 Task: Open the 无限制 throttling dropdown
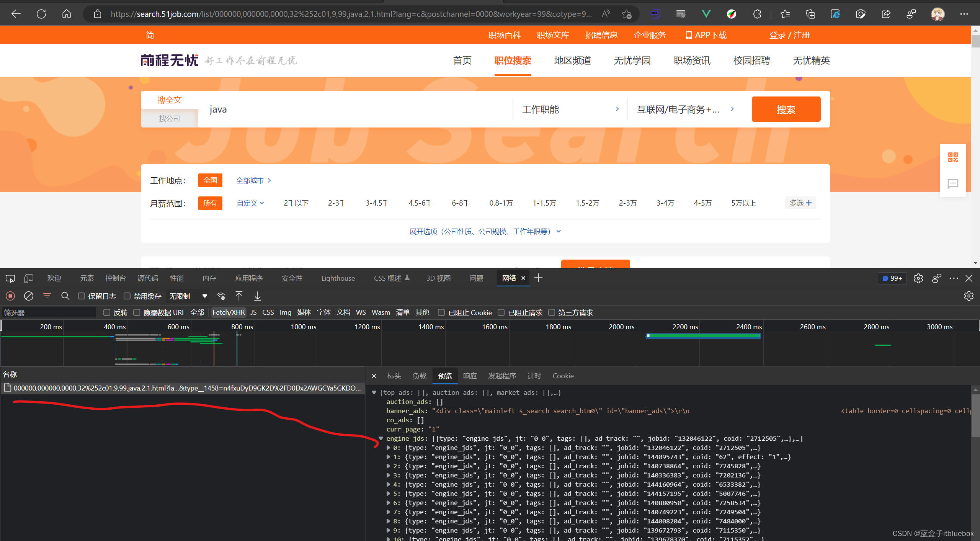point(188,296)
